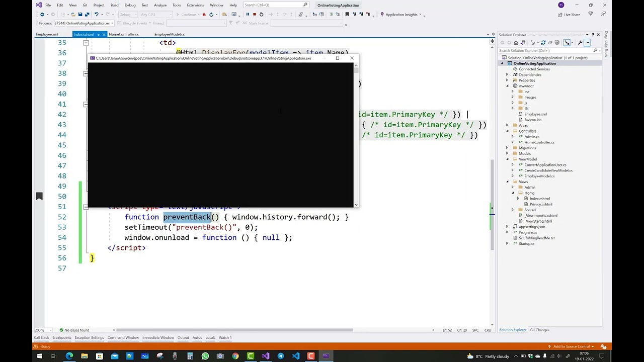Sync with active document in Solution Explorer
Viewport: 644px width, 362px height.
543,43
